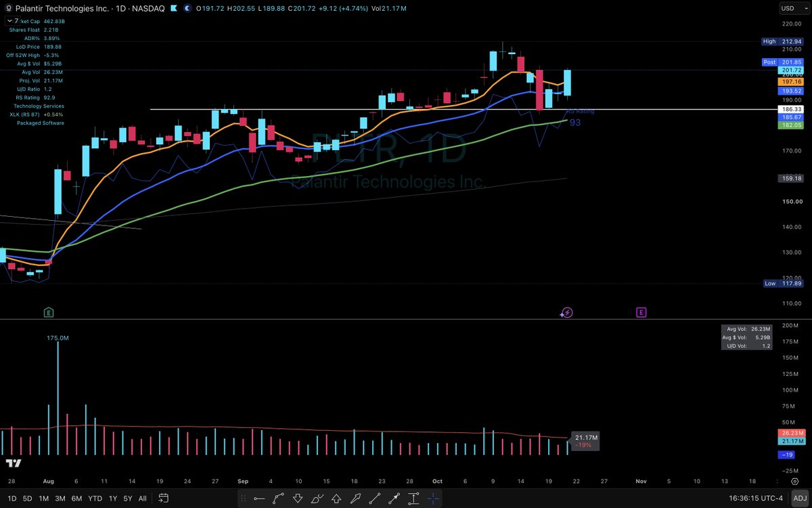
Task: Switch to the 1M time range
Action: pos(43,499)
